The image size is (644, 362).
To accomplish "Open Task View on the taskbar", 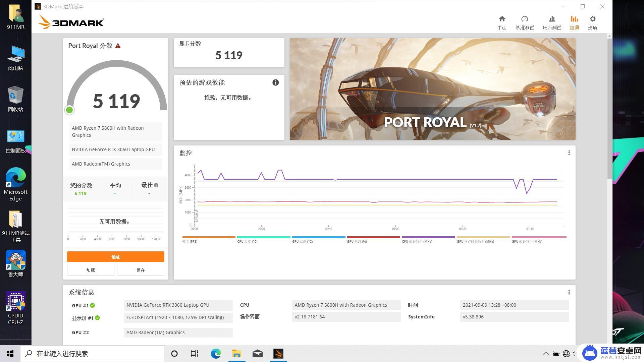I will (x=195, y=354).
